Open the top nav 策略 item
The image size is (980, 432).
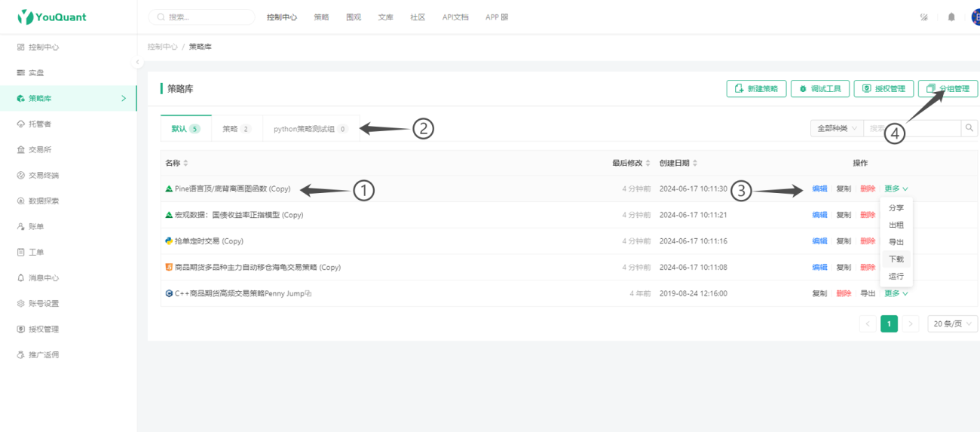[x=321, y=17]
